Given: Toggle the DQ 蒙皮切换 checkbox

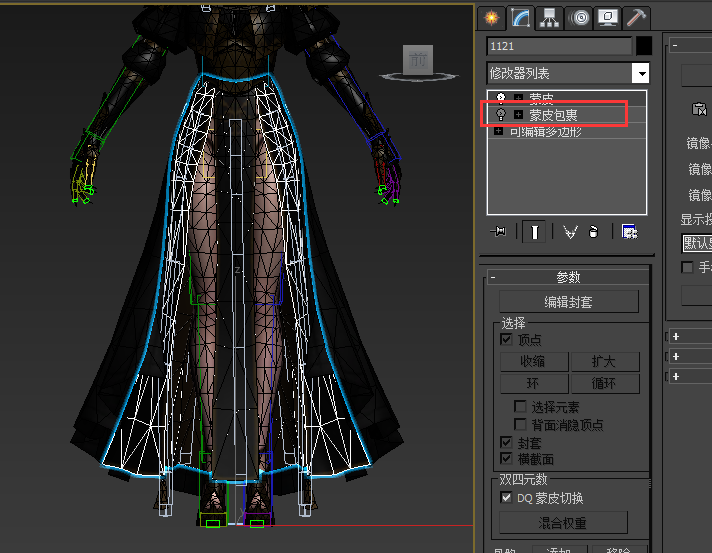Looking at the screenshot, I should tap(506, 497).
